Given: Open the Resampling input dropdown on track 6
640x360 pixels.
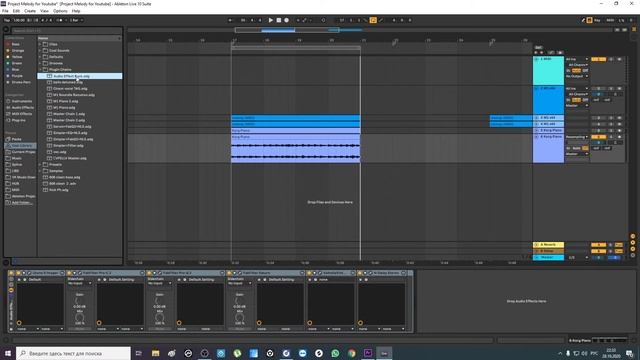Looking at the screenshot, I should 577,137.
